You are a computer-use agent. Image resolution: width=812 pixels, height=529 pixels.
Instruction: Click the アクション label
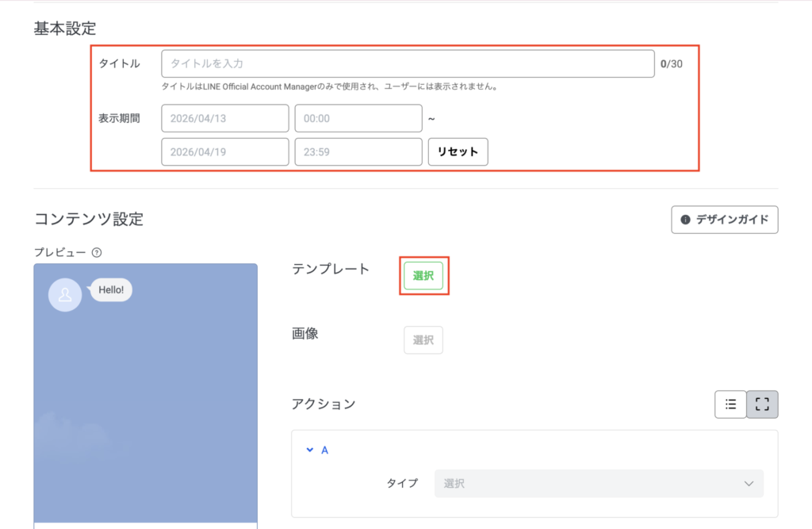coord(324,404)
